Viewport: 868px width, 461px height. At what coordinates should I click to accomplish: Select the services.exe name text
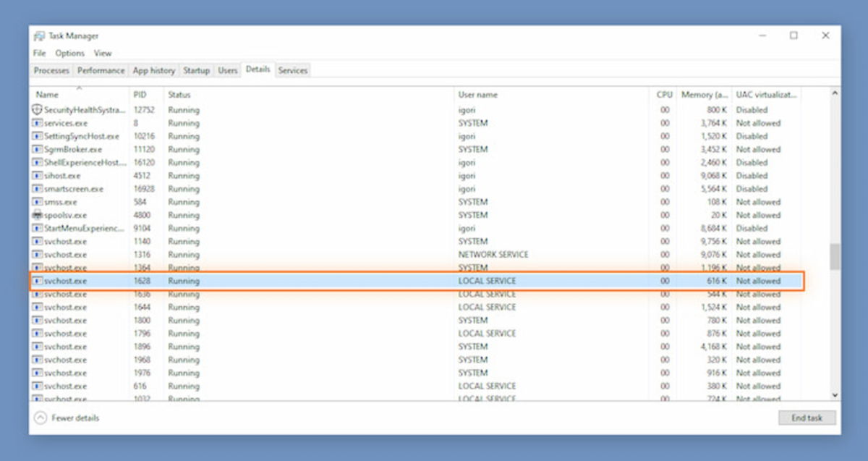click(x=65, y=123)
